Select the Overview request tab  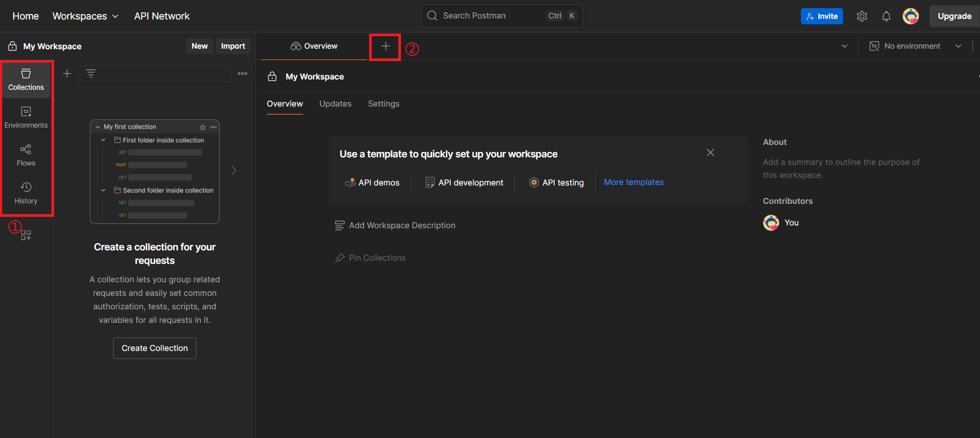314,46
